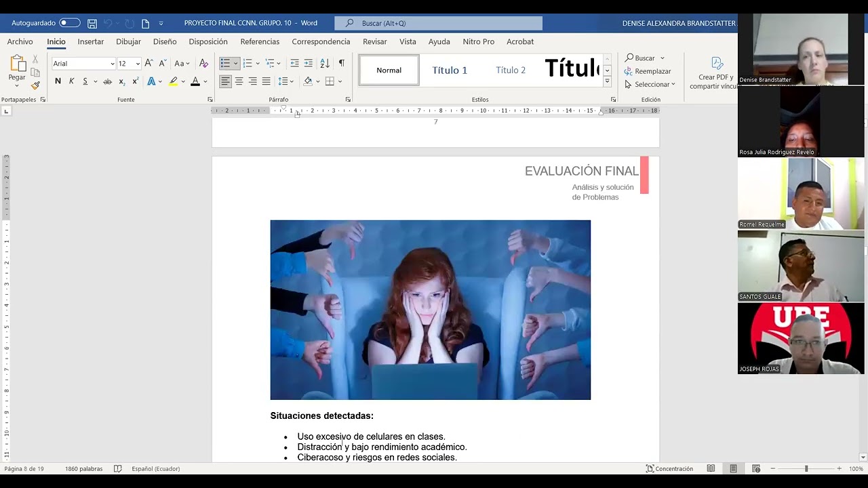Click the increase indent icon
Image resolution: width=868 pixels, height=488 pixels.
pos(308,63)
